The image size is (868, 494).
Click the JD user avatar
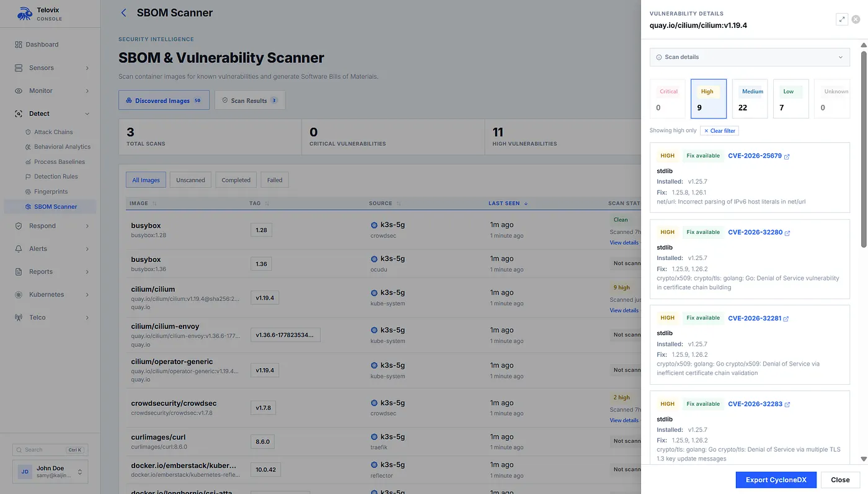coord(25,472)
